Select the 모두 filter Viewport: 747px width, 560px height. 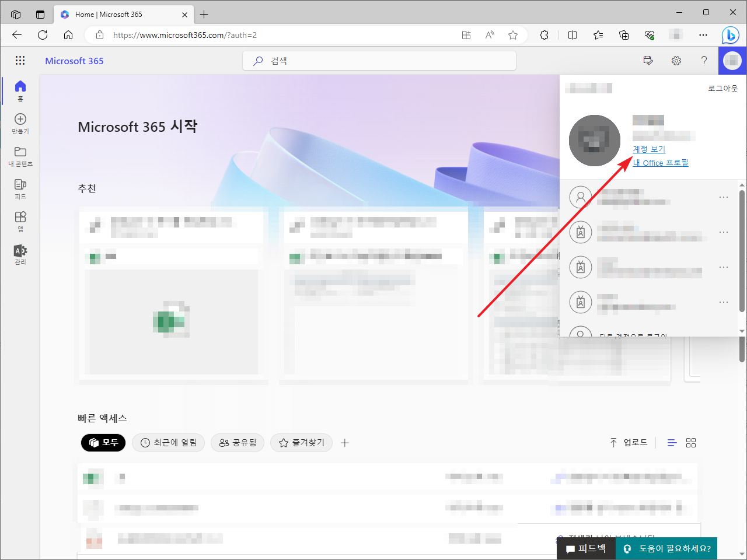point(103,443)
